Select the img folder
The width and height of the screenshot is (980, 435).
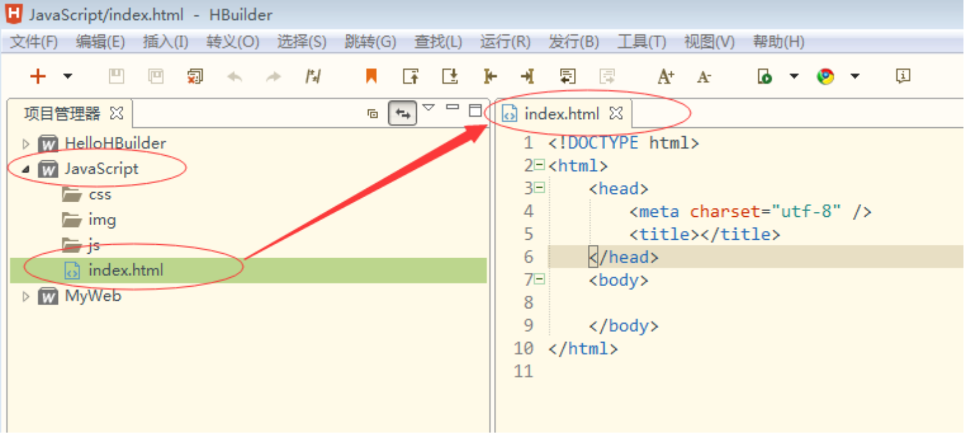pos(102,219)
